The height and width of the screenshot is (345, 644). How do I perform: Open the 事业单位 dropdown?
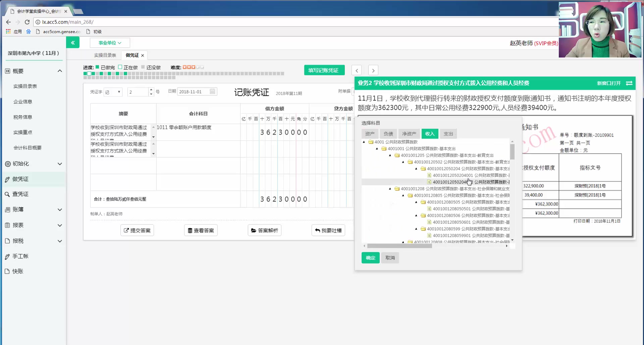point(110,43)
